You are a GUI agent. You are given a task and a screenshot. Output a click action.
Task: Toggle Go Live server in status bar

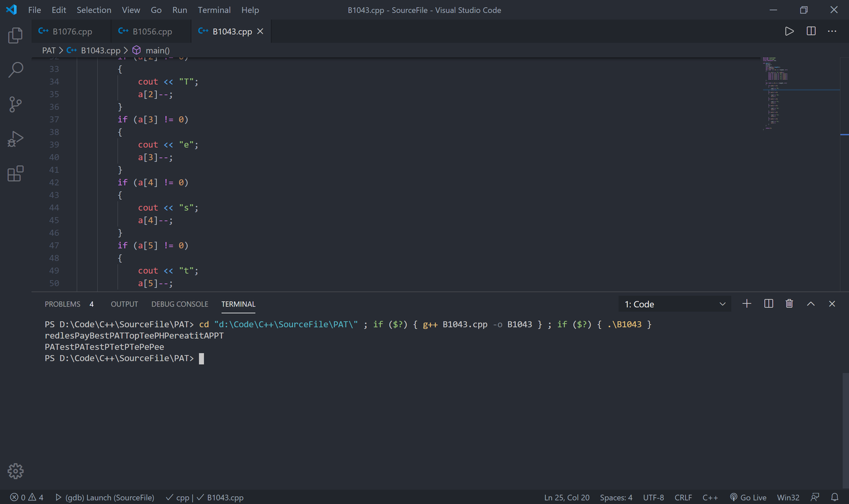pyautogui.click(x=748, y=498)
